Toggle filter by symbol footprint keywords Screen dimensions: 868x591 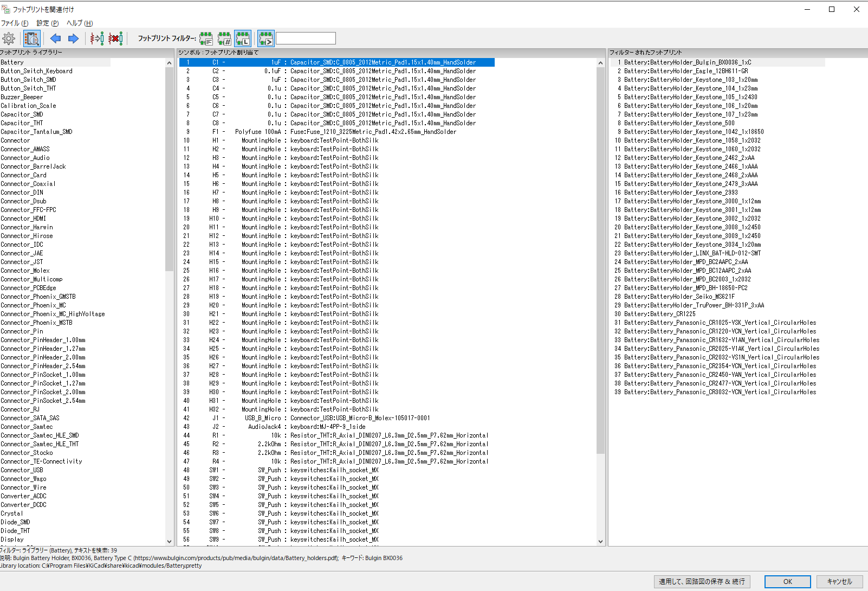click(206, 38)
